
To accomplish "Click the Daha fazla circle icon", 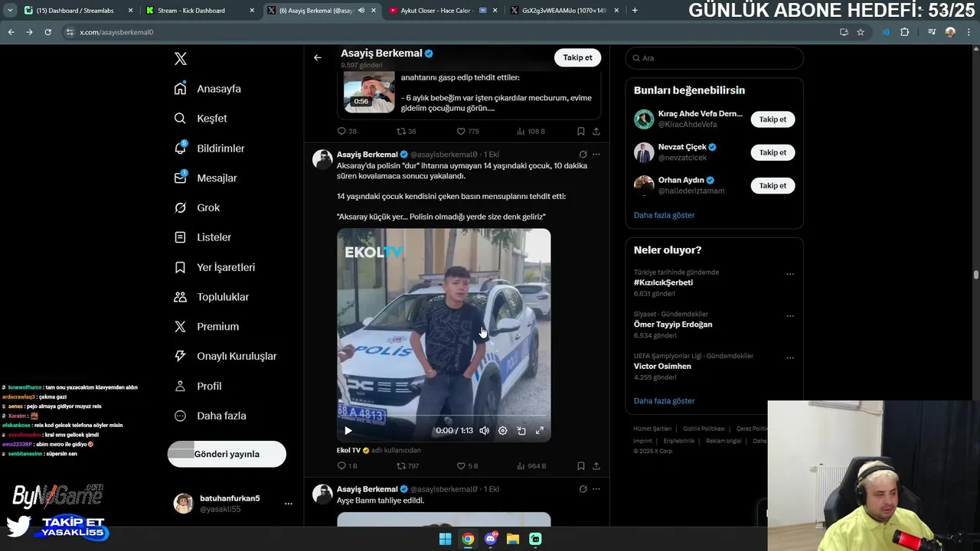I will tap(180, 416).
